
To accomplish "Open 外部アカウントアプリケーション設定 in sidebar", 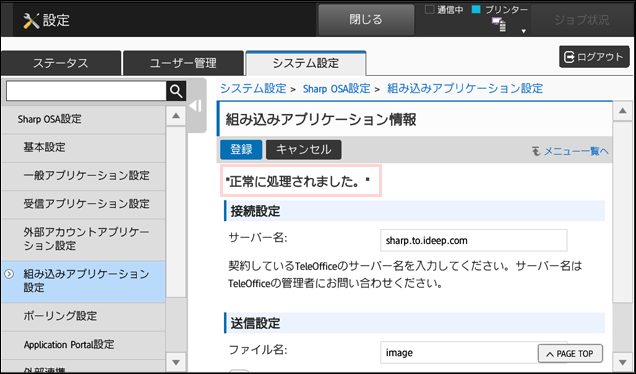I will 83,239.
